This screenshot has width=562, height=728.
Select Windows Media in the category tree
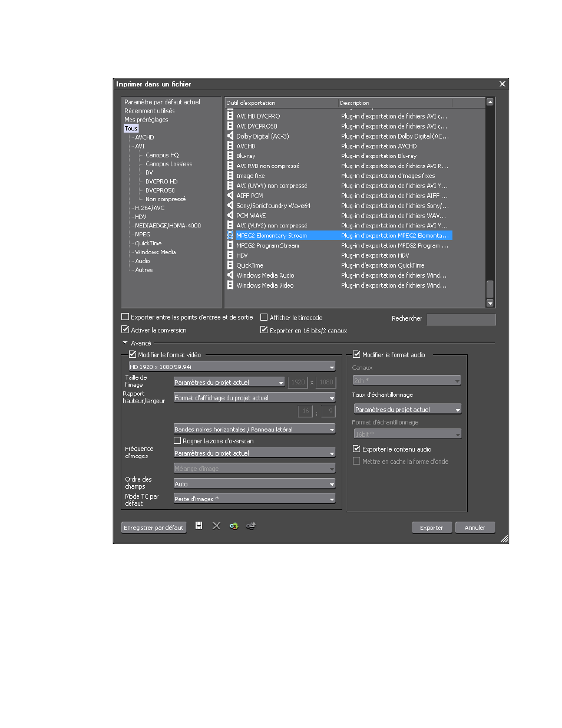(156, 252)
